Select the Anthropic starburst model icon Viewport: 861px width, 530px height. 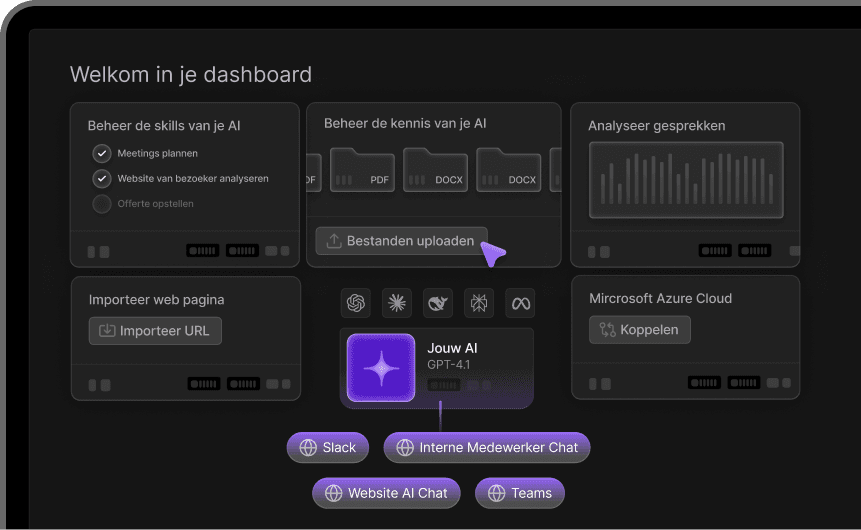click(x=397, y=303)
